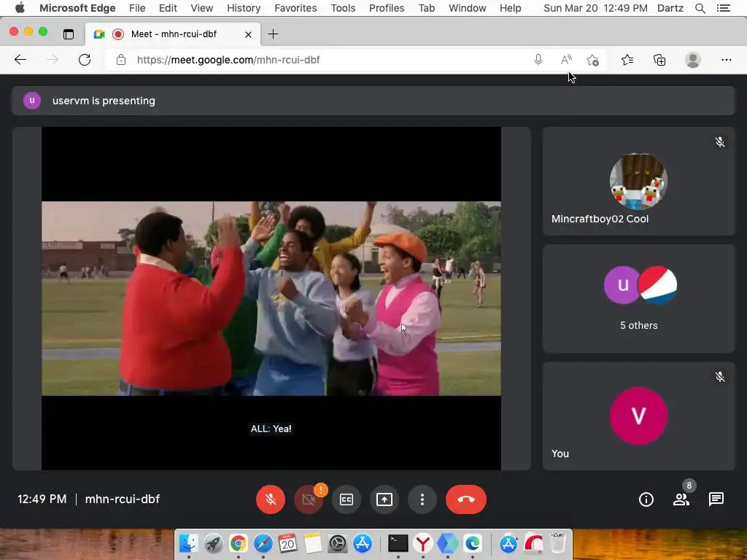Image resolution: width=747 pixels, height=560 pixels.
Task: Show everyone participants icon
Action: point(681,499)
